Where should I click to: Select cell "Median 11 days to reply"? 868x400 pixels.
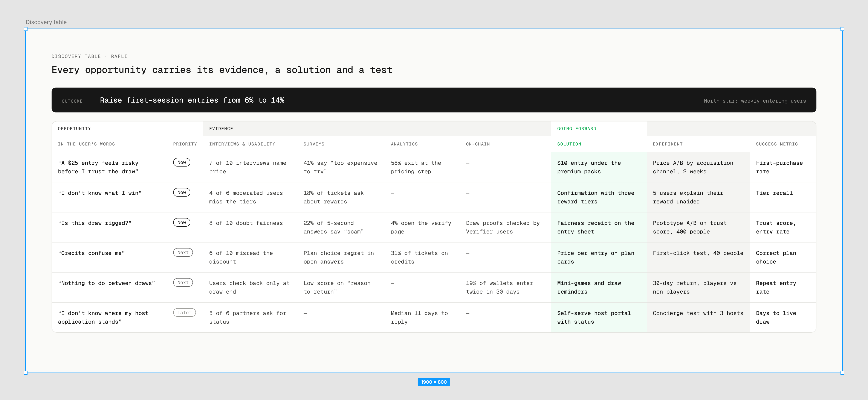pyautogui.click(x=419, y=318)
